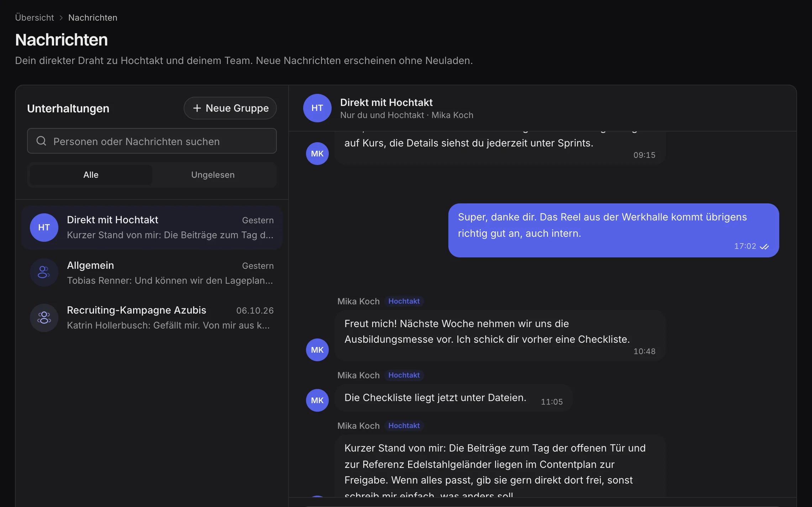
Task: Click MK avatar beside the 11:05 message
Action: point(317,400)
